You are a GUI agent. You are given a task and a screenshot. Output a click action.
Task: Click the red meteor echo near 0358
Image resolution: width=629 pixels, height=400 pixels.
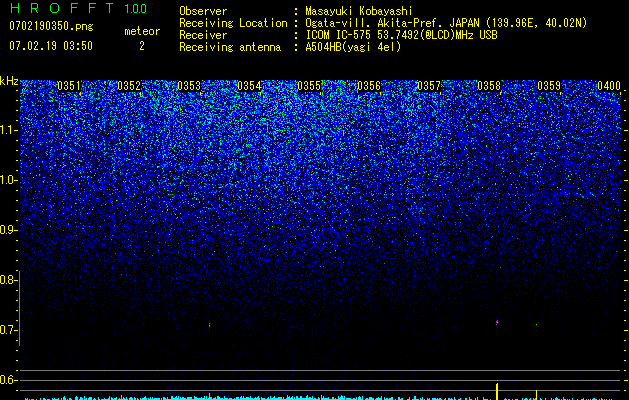497,321
